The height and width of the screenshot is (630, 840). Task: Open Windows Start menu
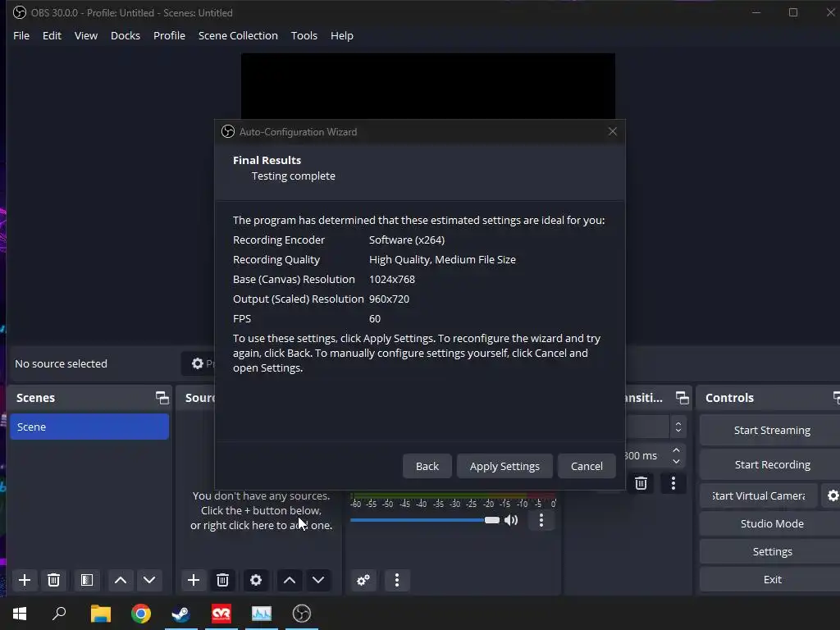[x=20, y=614]
